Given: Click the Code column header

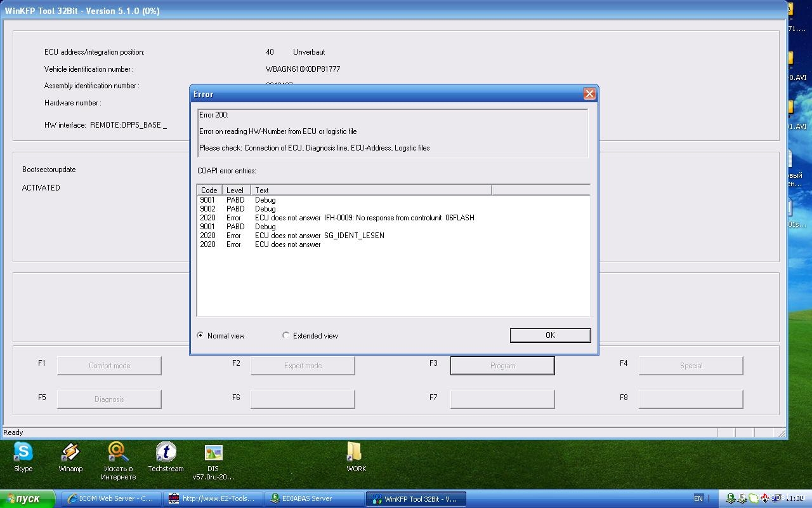Looking at the screenshot, I should tap(209, 190).
